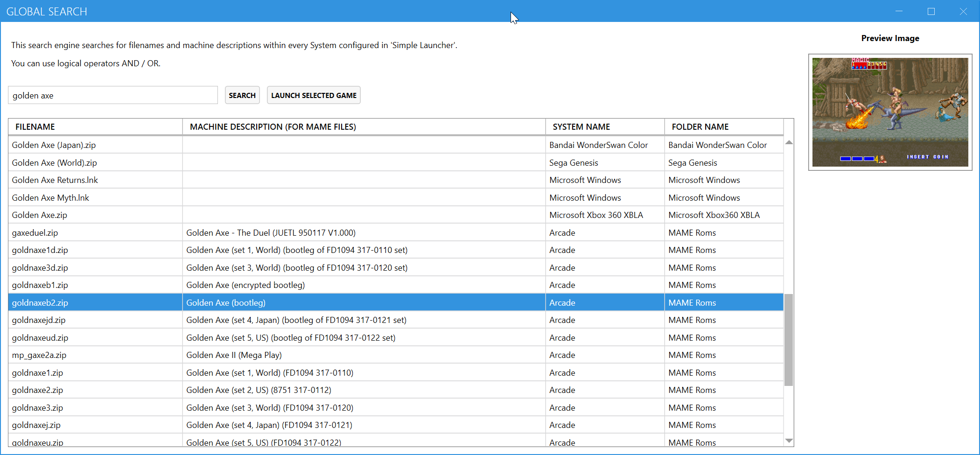Select Golden Axe Myth.lnk entry
Screen dimensions: 980x455
50,198
